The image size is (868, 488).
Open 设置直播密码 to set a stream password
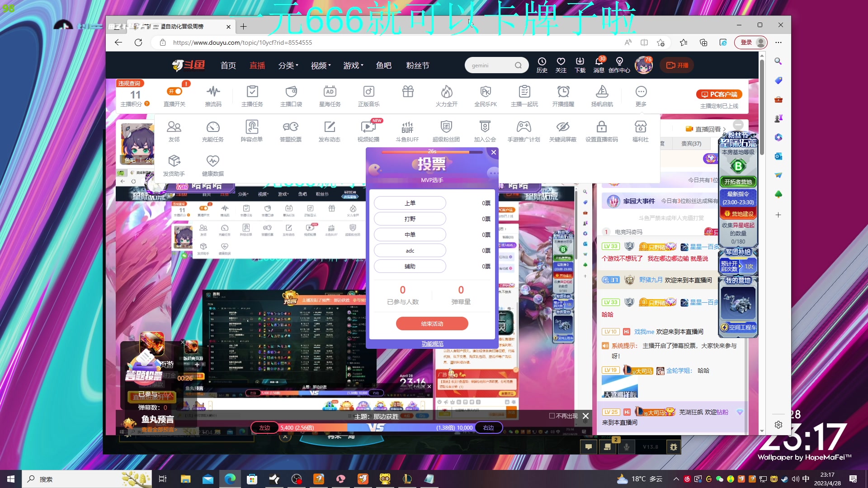click(601, 131)
